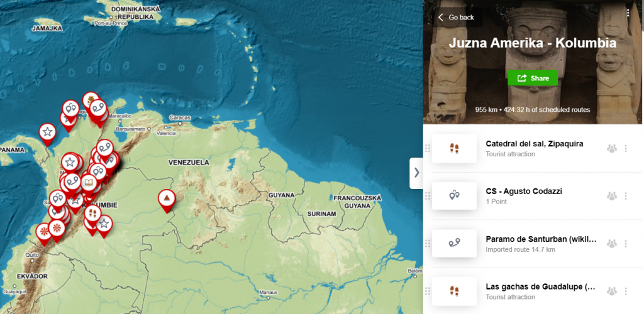Click the point icon thumbnail of CS - Agusto Codazzi
The width and height of the screenshot is (644, 314).
point(454,196)
